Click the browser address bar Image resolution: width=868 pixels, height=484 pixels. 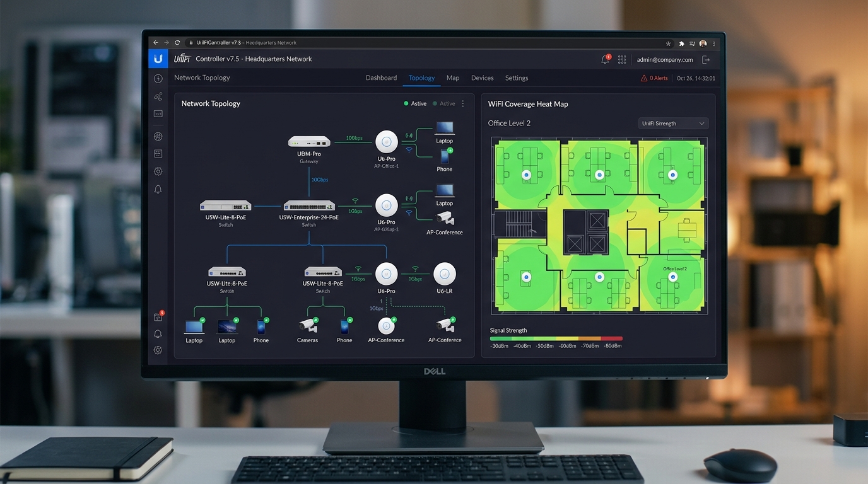(x=424, y=43)
